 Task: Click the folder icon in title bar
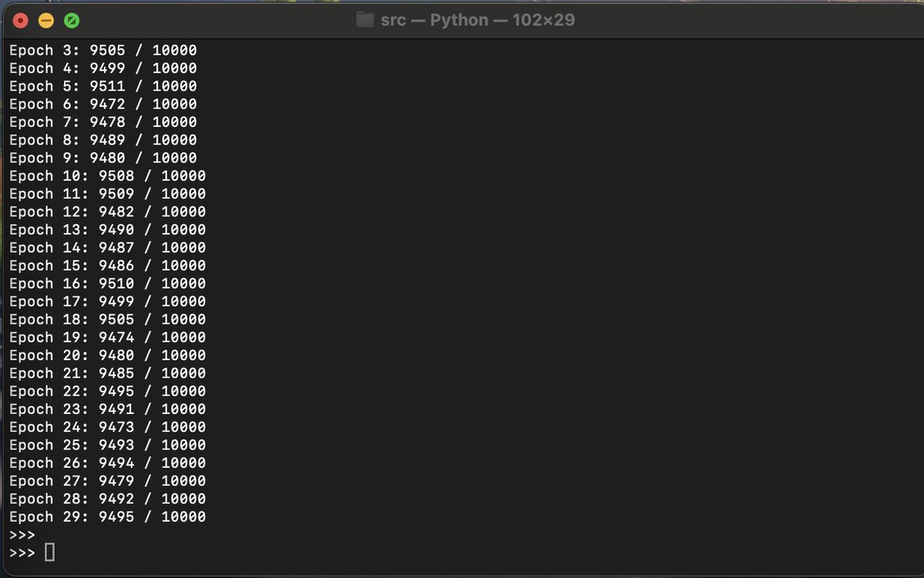tap(365, 20)
